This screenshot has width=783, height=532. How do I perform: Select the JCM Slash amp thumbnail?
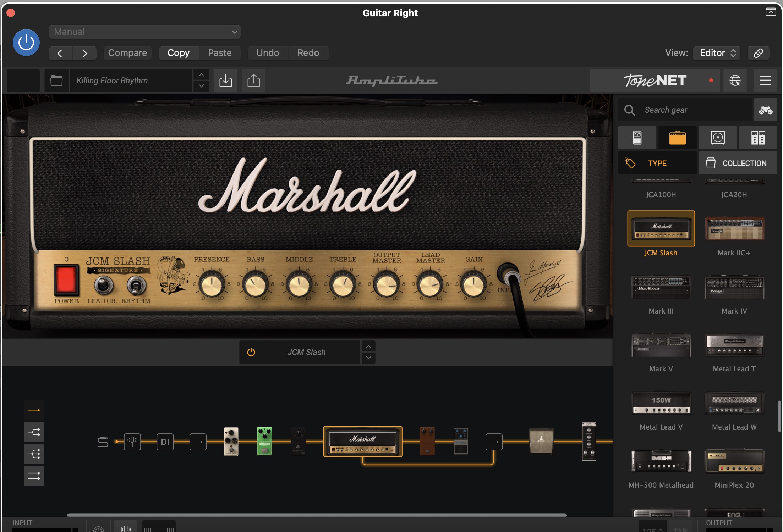pos(661,229)
